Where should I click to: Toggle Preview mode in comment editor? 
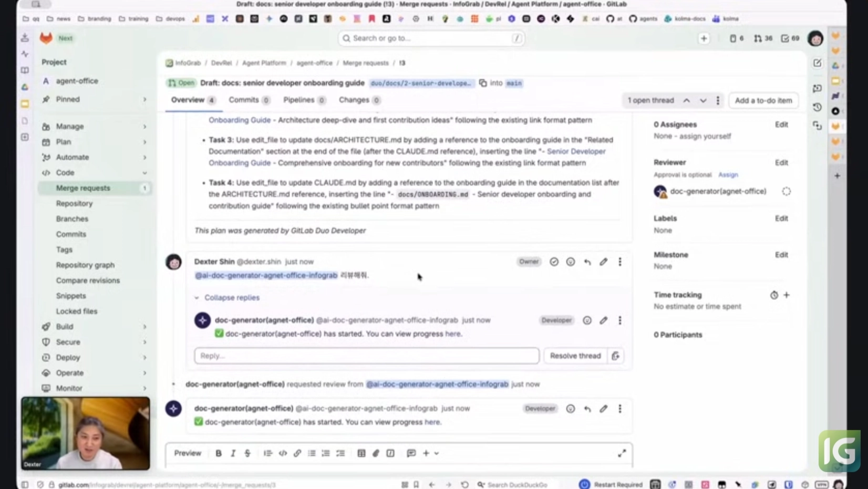188,453
